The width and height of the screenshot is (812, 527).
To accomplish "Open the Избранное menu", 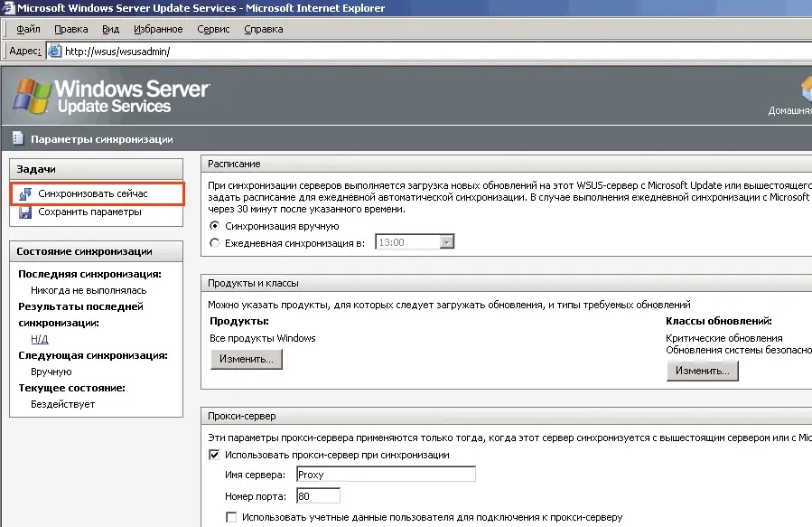I will point(157,29).
